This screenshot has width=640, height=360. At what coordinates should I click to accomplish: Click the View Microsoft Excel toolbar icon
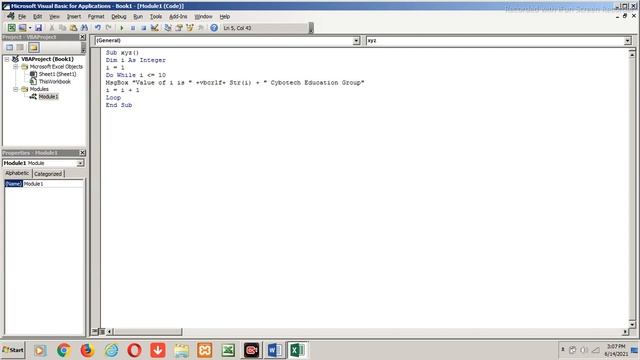(x=11, y=28)
